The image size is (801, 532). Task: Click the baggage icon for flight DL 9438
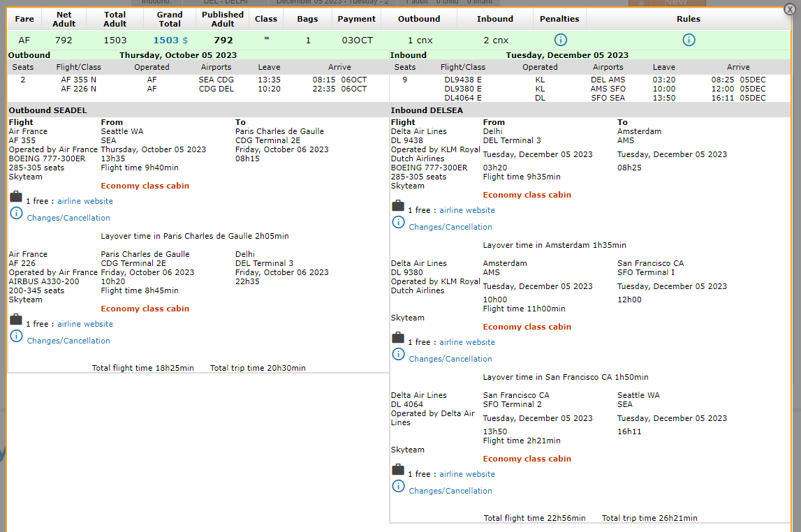tap(398, 205)
